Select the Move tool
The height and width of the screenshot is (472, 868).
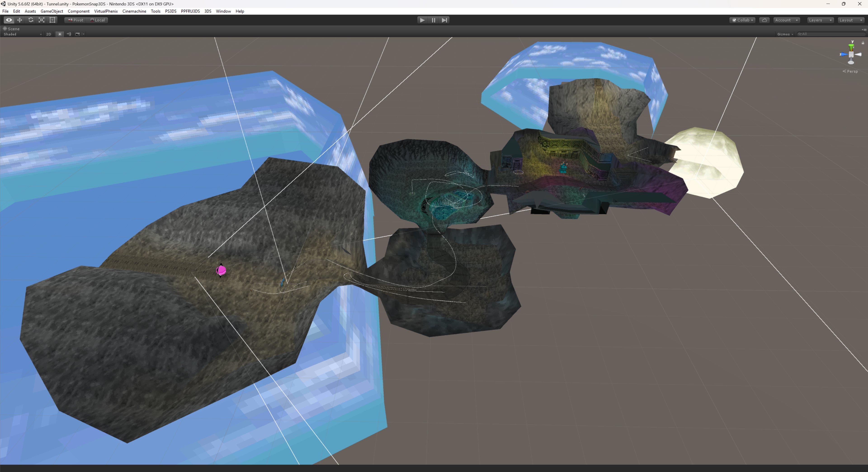[x=19, y=20]
